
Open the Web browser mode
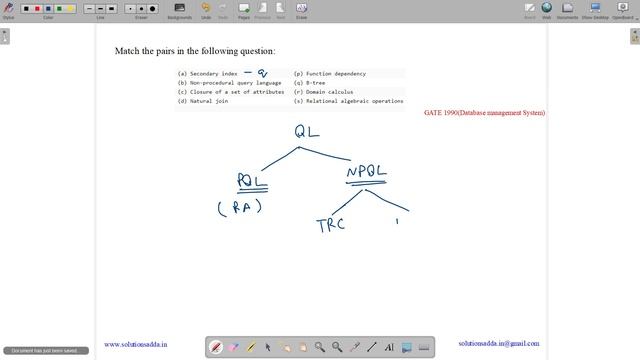click(547, 11)
